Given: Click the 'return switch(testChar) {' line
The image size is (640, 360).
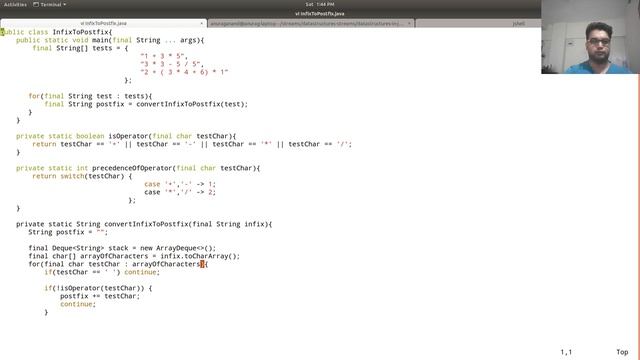Looking at the screenshot, I should pyautogui.click(x=82, y=176).
